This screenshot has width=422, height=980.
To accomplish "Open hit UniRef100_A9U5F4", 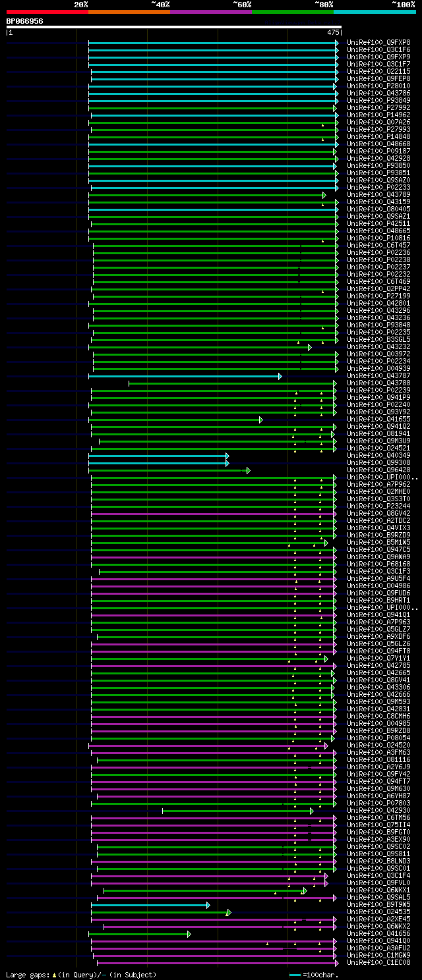I will pyautogui.click(x=378, y=579).
